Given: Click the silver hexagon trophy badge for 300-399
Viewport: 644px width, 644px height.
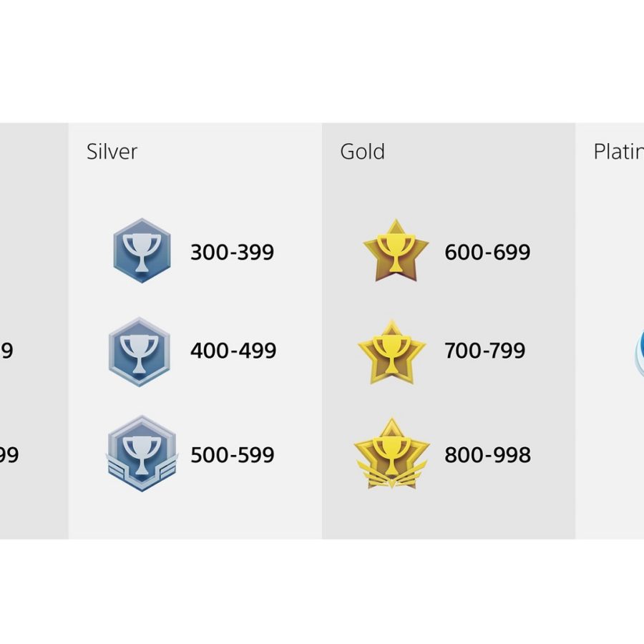Looking at the screenshot, I should (x=142, y=250).
